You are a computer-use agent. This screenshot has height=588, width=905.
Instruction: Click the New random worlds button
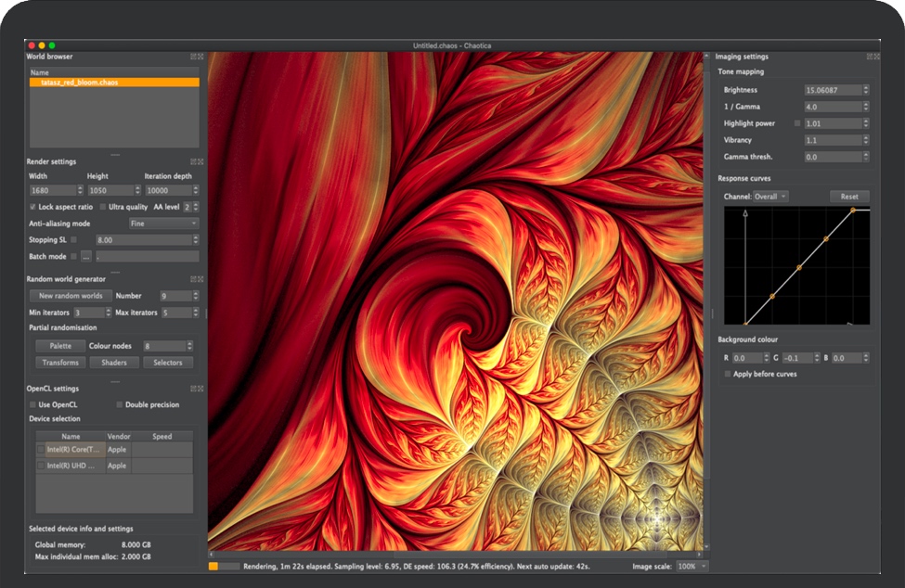tap(71, 296)
